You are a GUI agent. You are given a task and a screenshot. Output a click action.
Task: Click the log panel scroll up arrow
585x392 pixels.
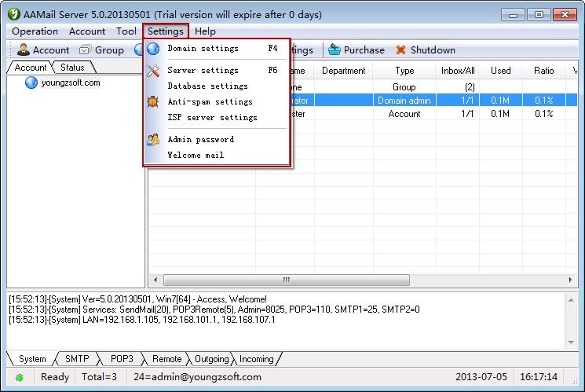coord(571,300)
